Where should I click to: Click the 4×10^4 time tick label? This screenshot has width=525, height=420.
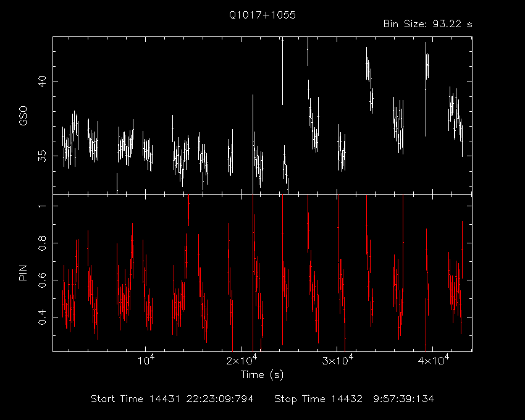(433, 360)
